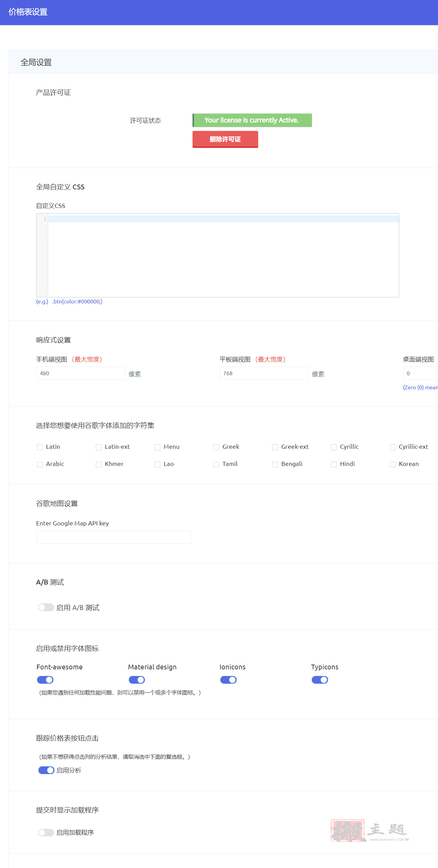
Task: Toggle off Material design icons switch
Action: click(x=137, y=680)
